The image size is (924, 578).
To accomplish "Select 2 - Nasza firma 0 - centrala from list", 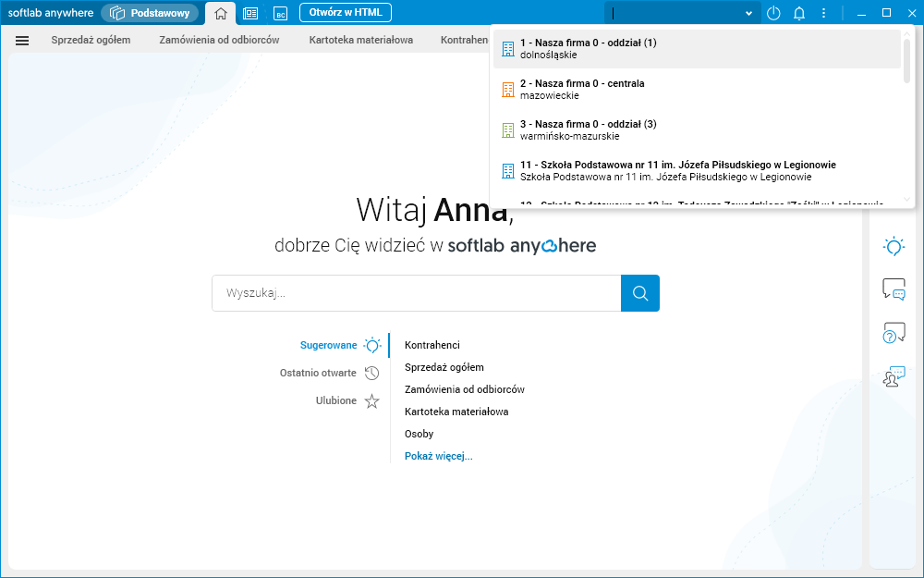I will pos(647,89).
